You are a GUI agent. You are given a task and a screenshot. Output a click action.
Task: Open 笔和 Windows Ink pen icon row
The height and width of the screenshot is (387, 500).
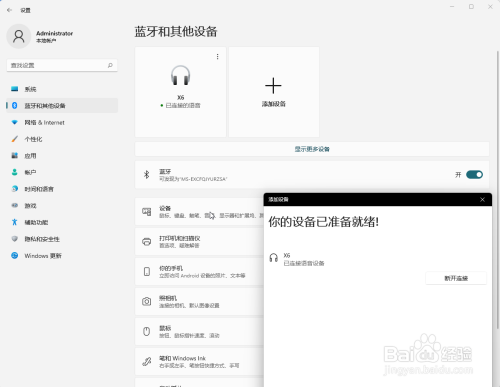pos(199,362)
